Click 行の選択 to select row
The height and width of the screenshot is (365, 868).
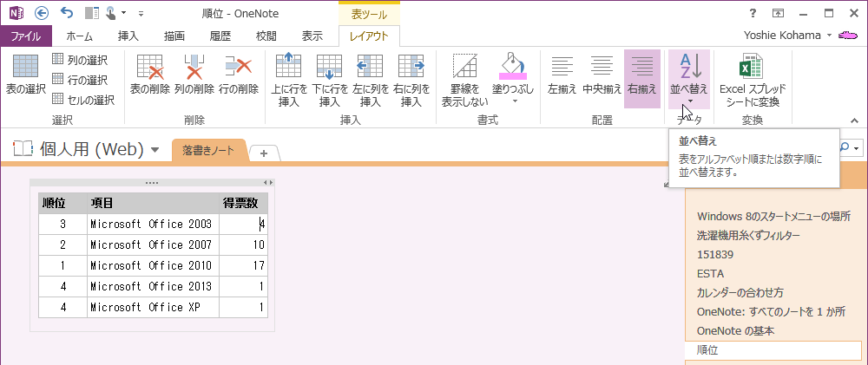point(80,80)
